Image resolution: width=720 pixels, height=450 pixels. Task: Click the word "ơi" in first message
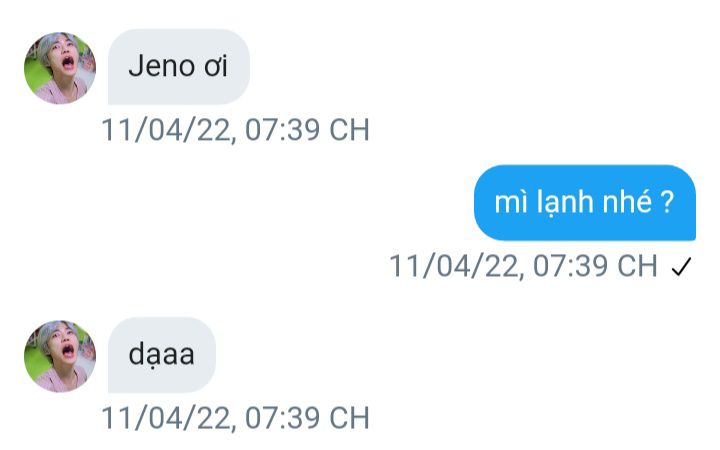click(x=216, y=67)
